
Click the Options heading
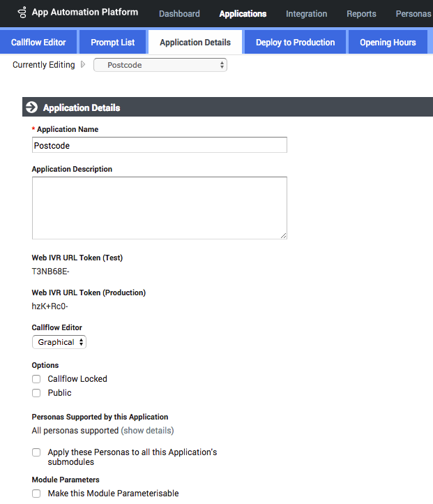coord(45,365)
